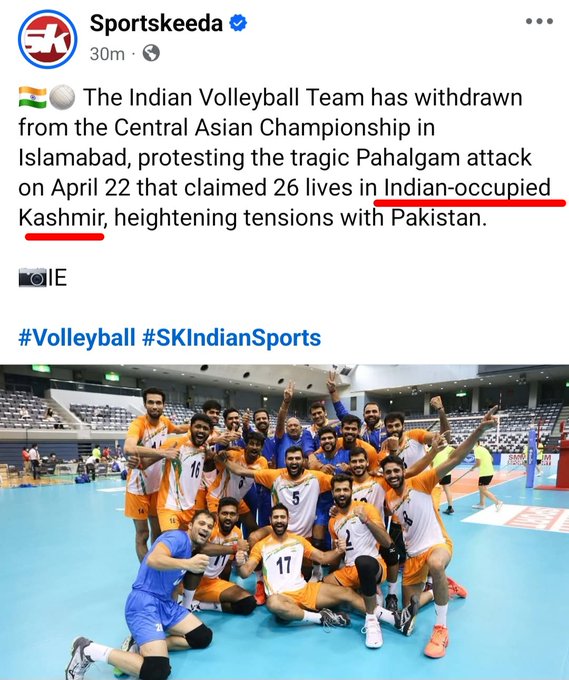
Task: Click the volleyball emoji in the caption
Action: [62, 97]
